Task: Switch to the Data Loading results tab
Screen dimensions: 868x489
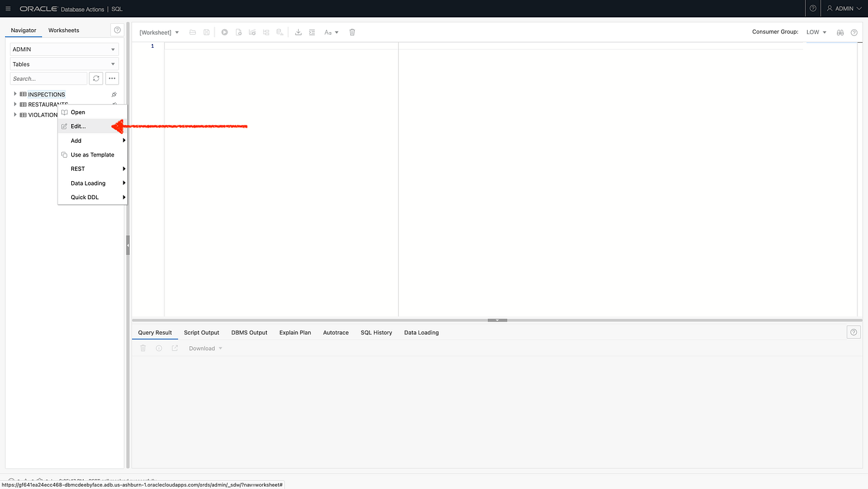Action: [422, 333]
